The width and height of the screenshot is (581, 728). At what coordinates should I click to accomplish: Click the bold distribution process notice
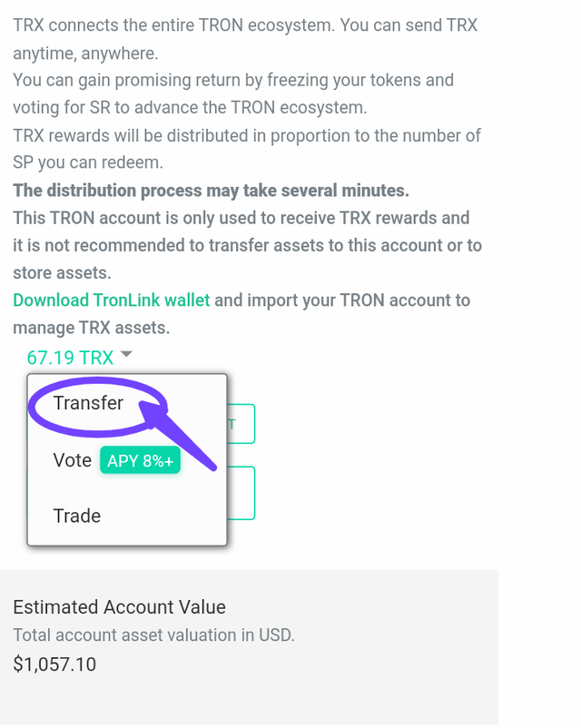click(x=211, y=191)
